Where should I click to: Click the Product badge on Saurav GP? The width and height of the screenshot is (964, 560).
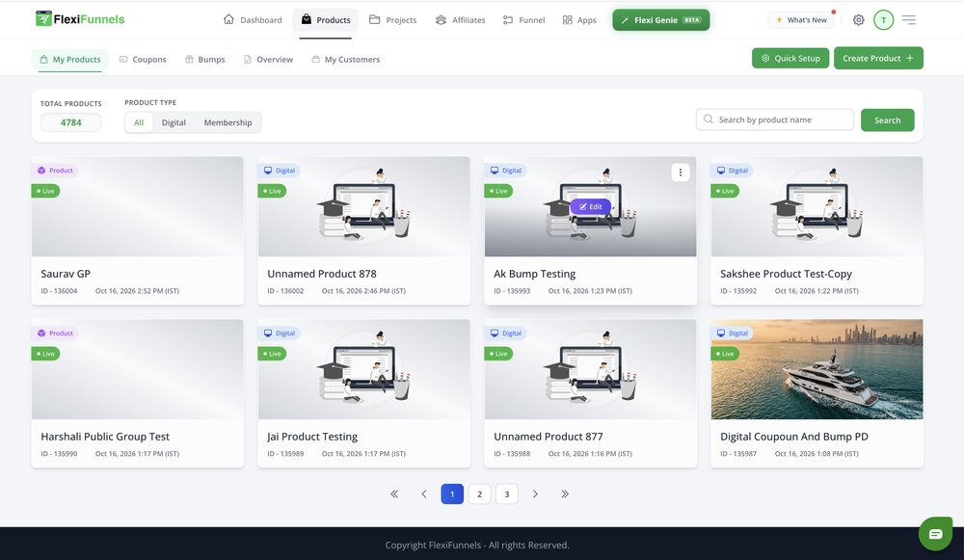tap(55, 171)
